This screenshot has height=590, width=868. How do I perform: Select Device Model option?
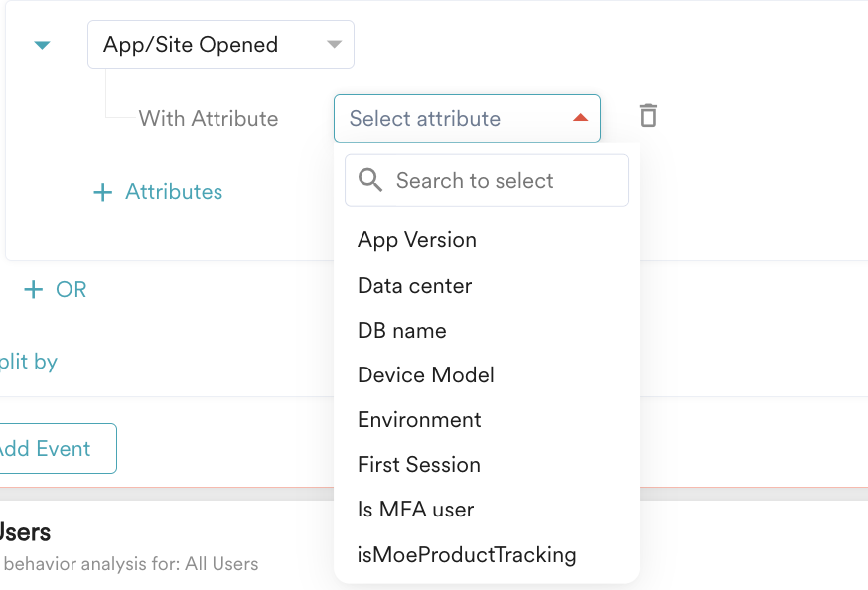point(425,375)
